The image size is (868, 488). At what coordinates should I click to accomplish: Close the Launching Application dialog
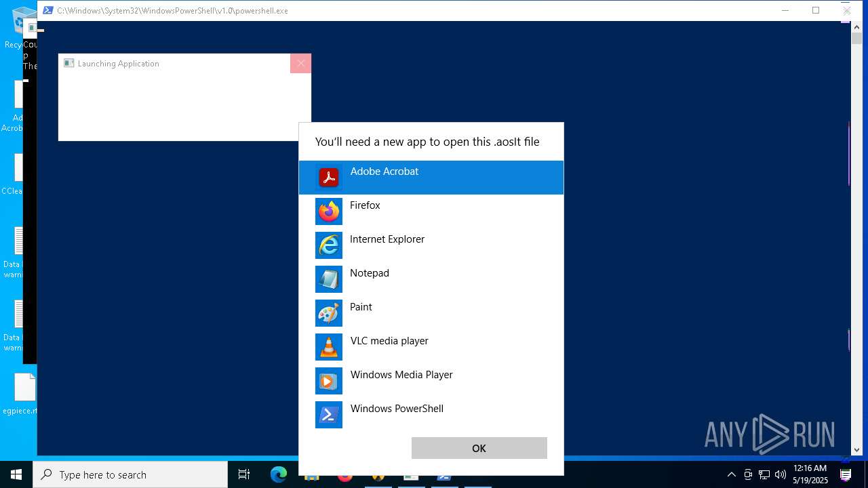click(300, 63)
